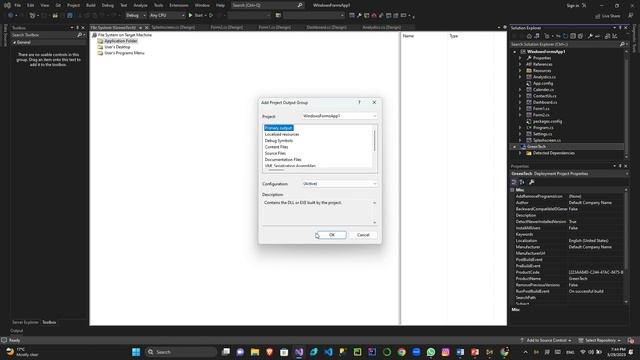Image resolution: width=640 pixels, height=360 pixels.
Task: Open WhatsApp from the taskbar
Action: [431, 352]
